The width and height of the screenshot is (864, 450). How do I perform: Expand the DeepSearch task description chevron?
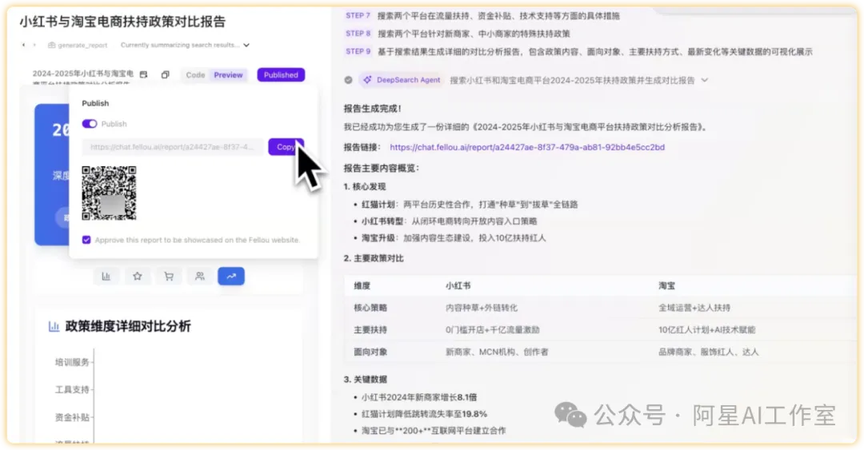[x=704, y=80]
